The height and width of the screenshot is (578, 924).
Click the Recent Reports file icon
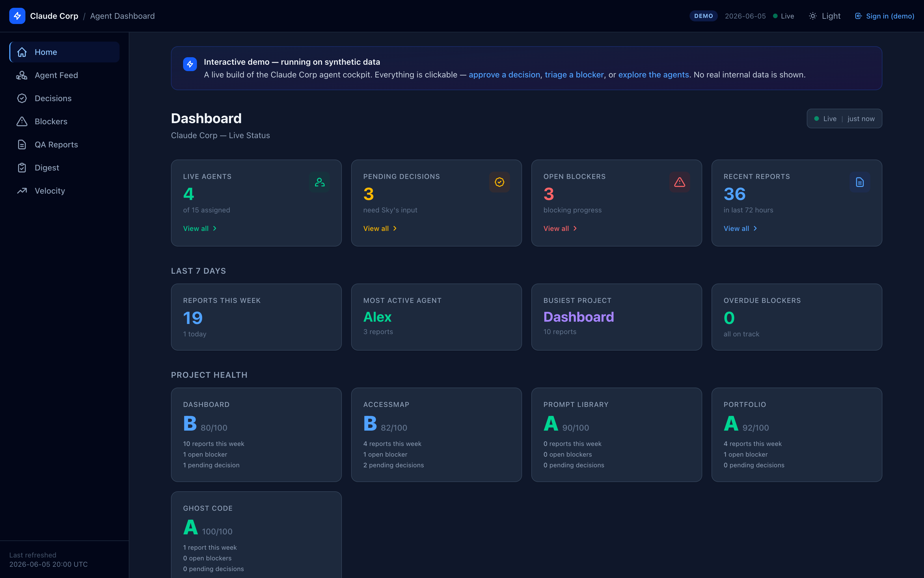click(860, 182)
